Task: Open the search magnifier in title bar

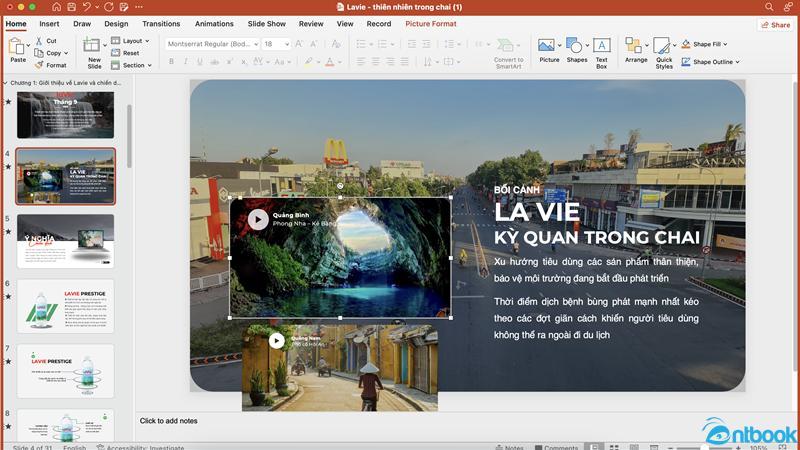Action: [769, 7]
